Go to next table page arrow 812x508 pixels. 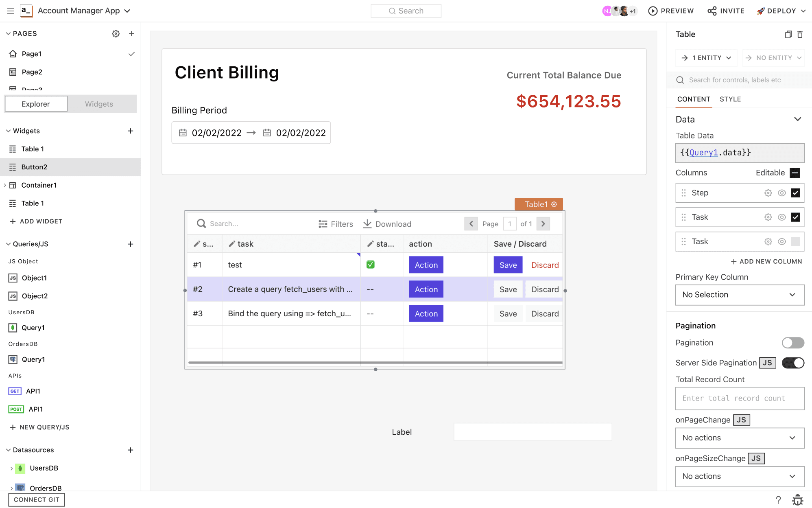[543, 224]
